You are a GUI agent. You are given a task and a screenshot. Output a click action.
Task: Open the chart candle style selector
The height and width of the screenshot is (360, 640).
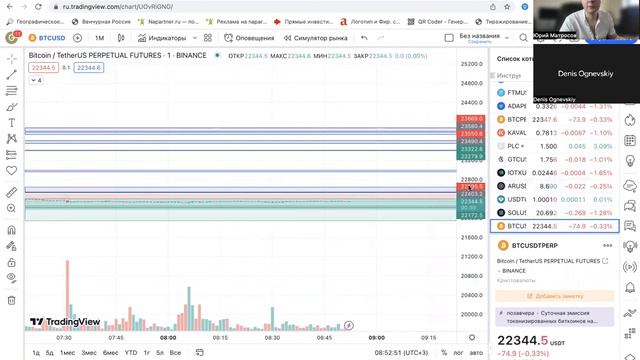pyautogui.click(x=121, y=38)
